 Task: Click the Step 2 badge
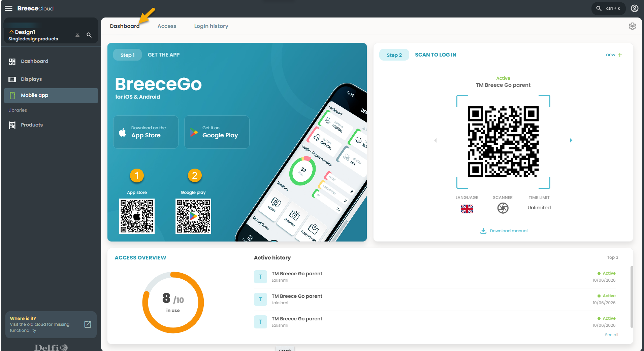(x=394, y=55)
